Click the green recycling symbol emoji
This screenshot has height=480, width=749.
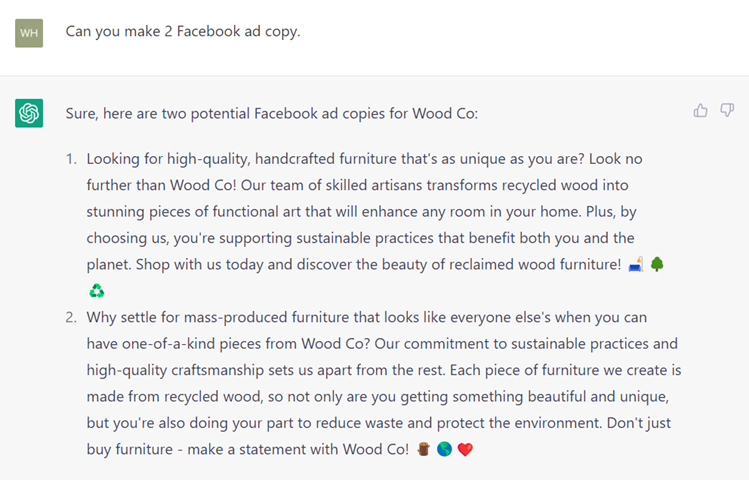pyautogui.click(x=96, y=291)
